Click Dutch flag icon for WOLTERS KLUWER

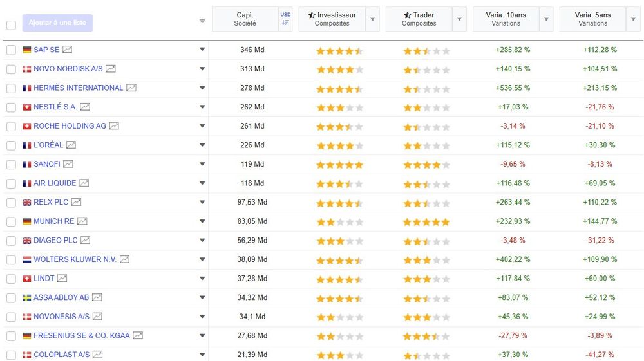click(26, 260)
